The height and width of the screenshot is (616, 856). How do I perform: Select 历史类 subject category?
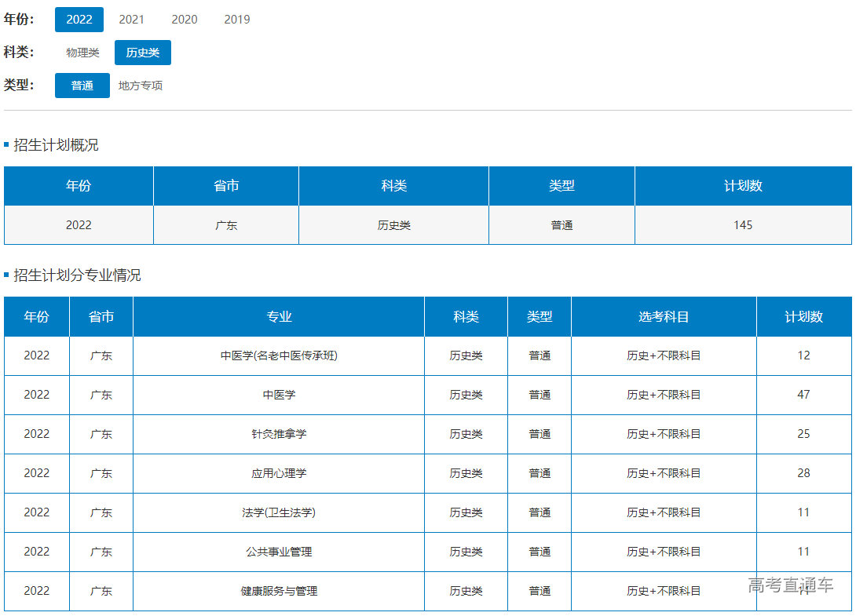point(142,53)
